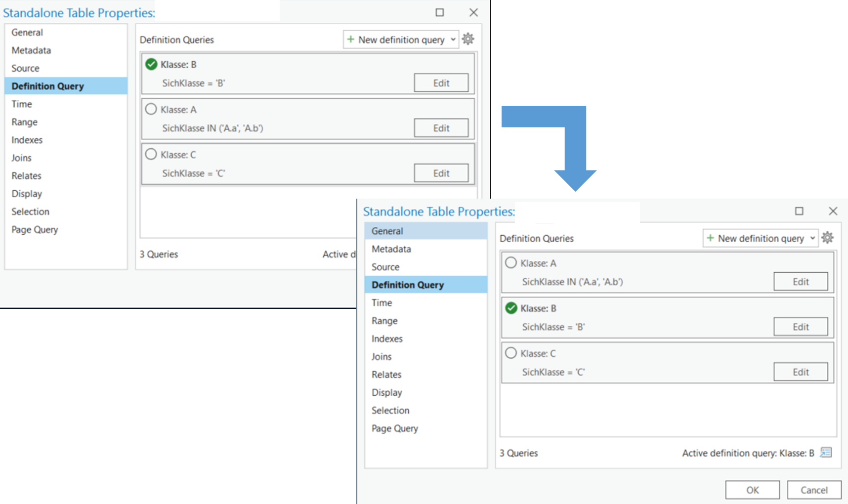Enable the Klasse: C query in the bottom dialog
This screenshot has width=848, height=504.
[x=511, y=353]
